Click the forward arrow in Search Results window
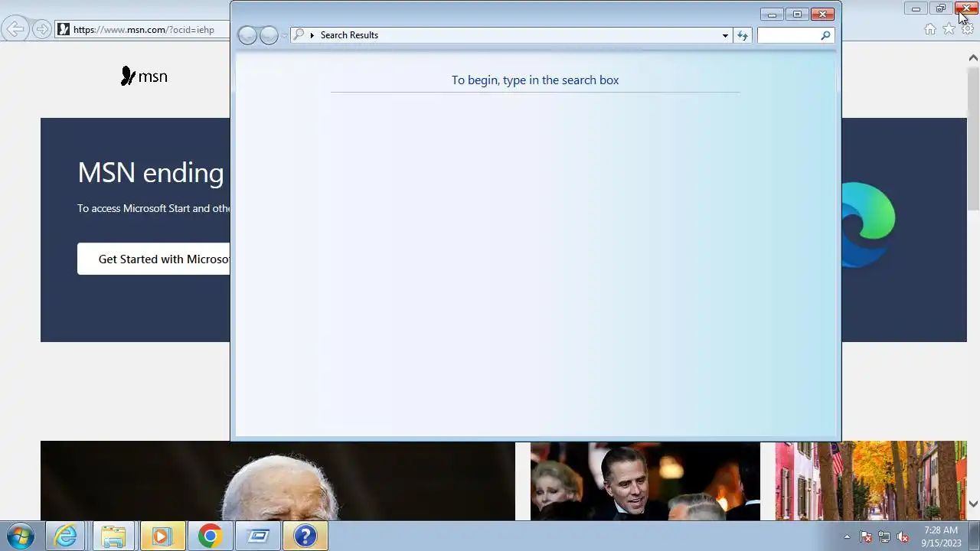Viewport: 980px width, 551px height. (269, 35)
